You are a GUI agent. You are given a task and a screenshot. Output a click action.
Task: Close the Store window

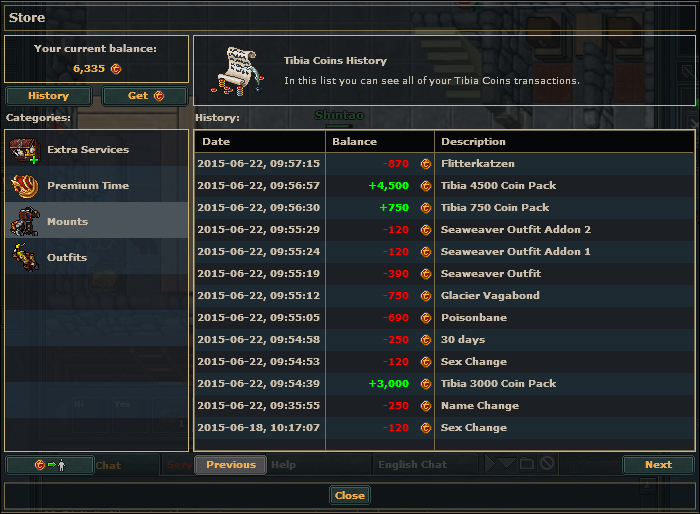tap(350, 495)
